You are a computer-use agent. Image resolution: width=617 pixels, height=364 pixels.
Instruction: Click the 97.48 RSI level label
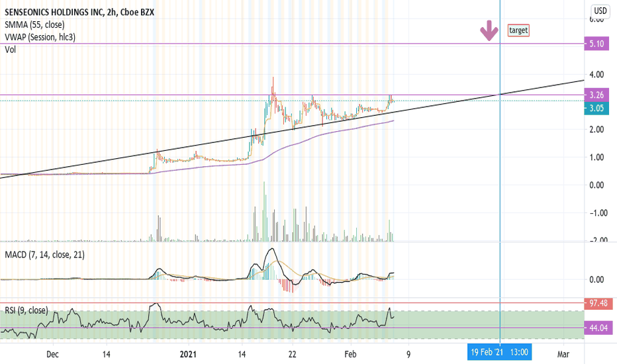pos(598,303)
